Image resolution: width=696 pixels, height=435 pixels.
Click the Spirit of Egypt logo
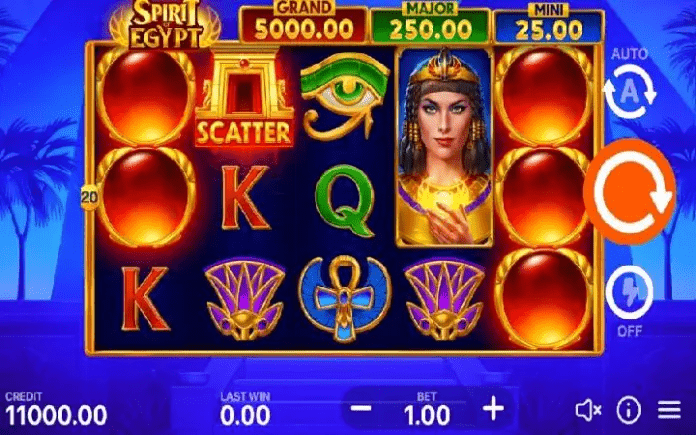[165, 24]
